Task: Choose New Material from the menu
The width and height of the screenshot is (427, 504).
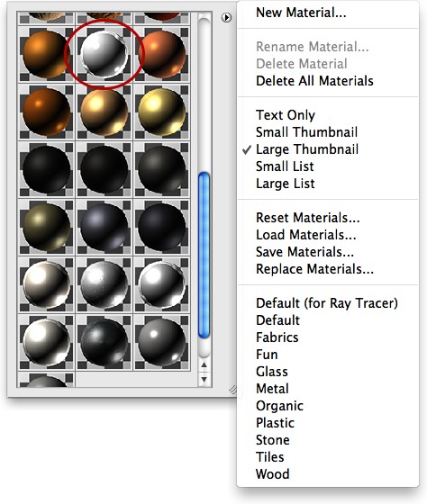Action: [x=301, y=13]
